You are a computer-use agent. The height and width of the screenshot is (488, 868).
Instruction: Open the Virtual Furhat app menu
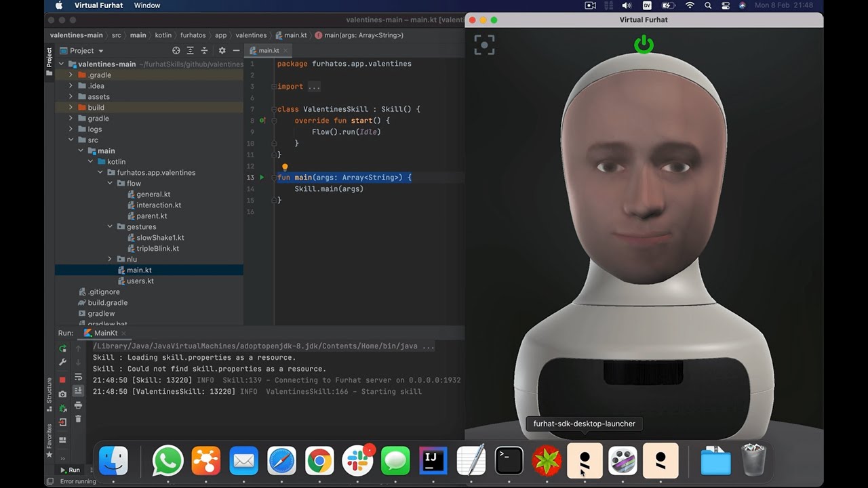(98, 5)
